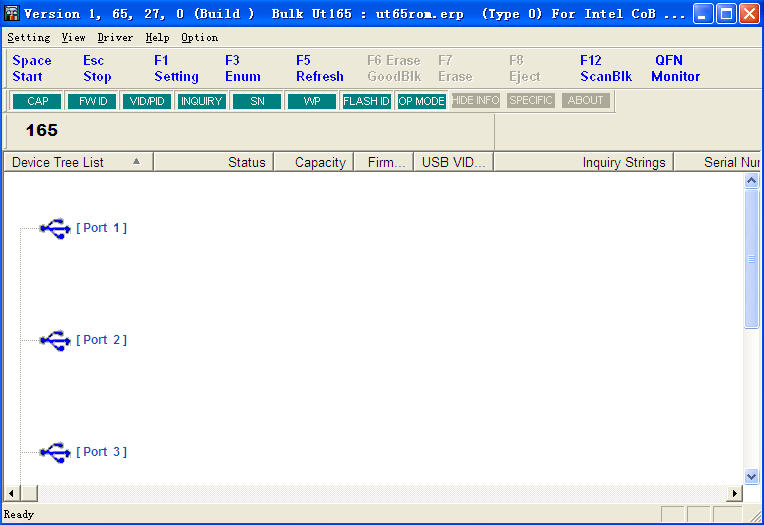Toggle the VID/PID column button
764x525 pixels.
pyautogui.click(x=147, y=101)
